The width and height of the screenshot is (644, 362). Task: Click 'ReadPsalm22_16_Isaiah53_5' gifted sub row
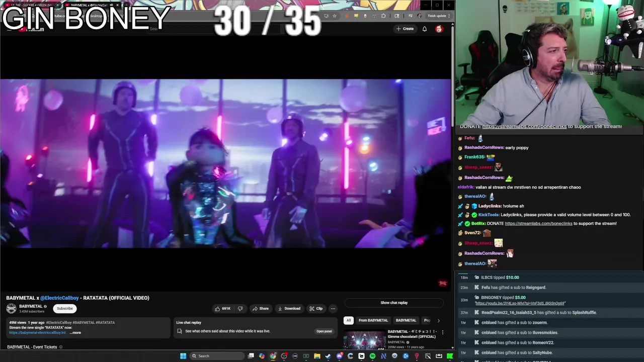pos(549,313)
